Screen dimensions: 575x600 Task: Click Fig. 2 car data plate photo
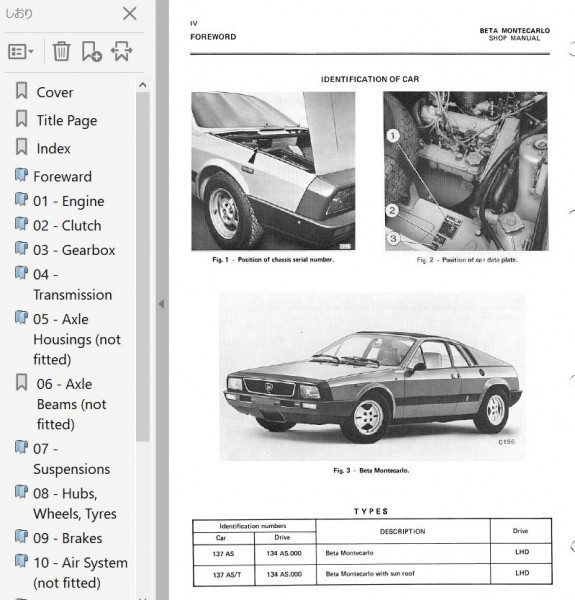[x=466, y=171]
